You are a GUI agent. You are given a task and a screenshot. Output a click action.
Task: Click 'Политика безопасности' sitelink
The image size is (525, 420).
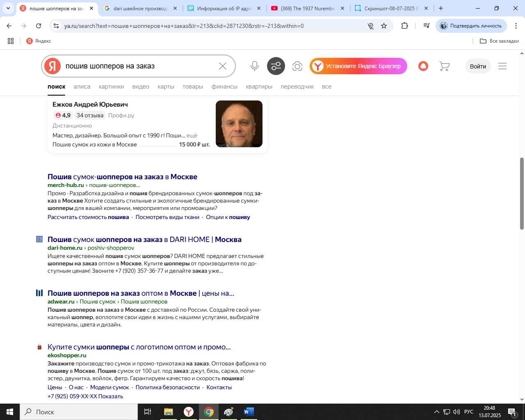point(168,388)
